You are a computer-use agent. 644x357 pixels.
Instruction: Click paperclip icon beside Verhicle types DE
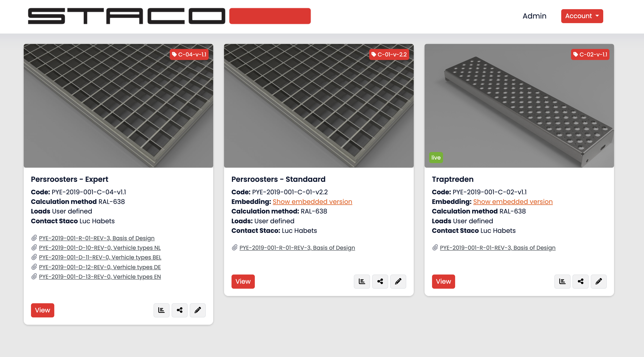pyautogui.click(x=34, y=267)
